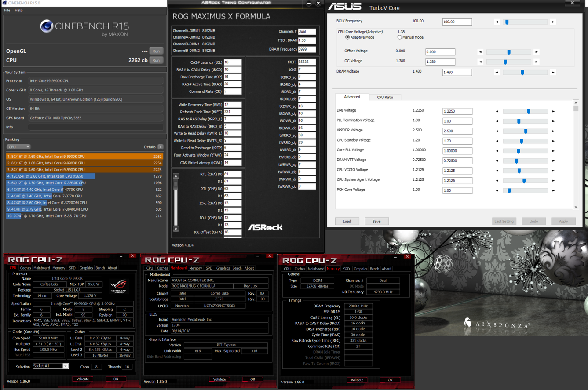Click the Save button in TurboV Core
Screen dimensions: 588x390
click(376, 221)
